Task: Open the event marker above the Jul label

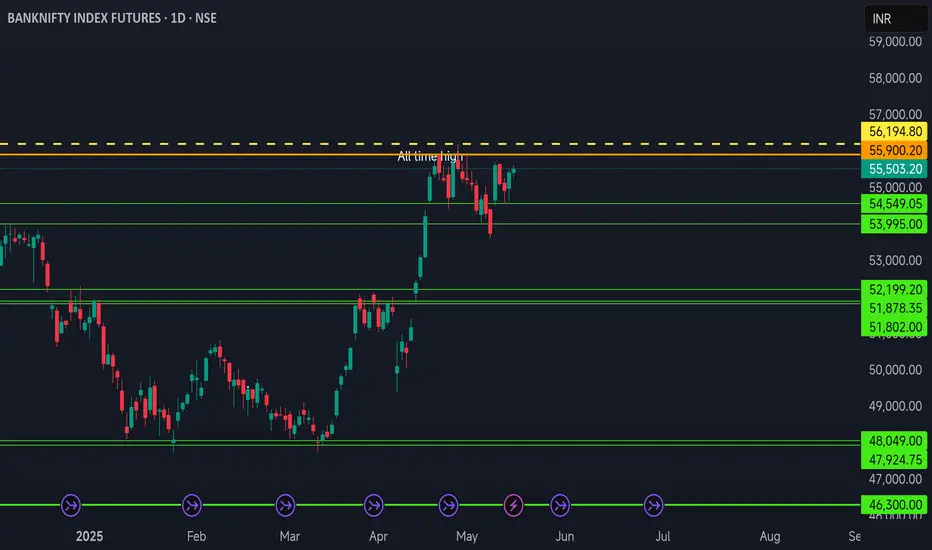Action: click(653, 505)
